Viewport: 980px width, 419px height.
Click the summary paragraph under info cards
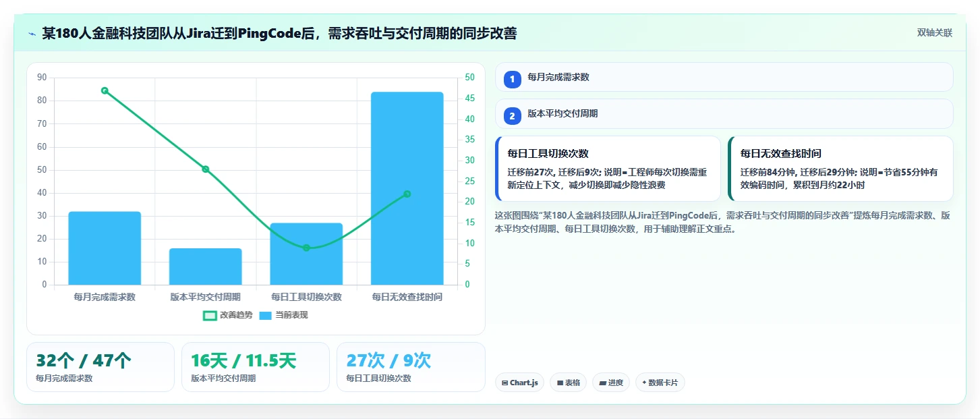click(723, 222)
